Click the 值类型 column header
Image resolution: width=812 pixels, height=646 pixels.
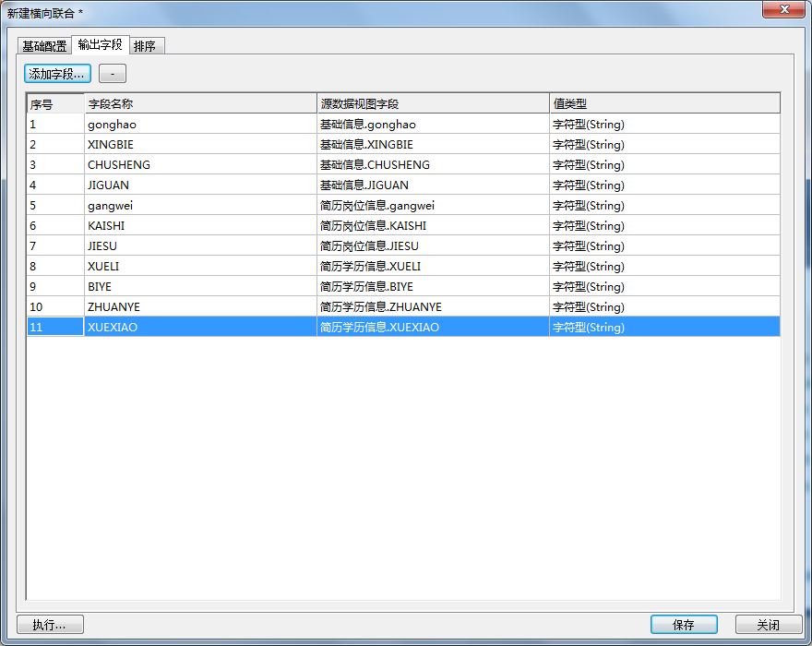tap(663, 104)
